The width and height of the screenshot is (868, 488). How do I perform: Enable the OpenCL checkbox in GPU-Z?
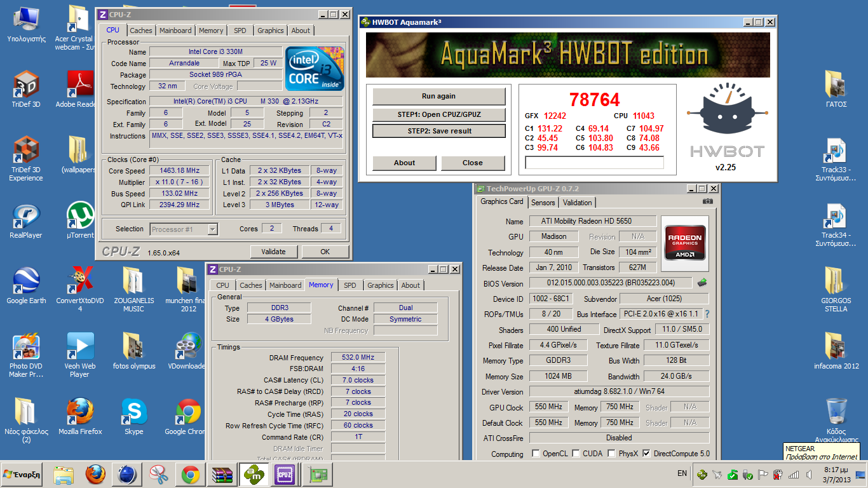tap(536, 454)
